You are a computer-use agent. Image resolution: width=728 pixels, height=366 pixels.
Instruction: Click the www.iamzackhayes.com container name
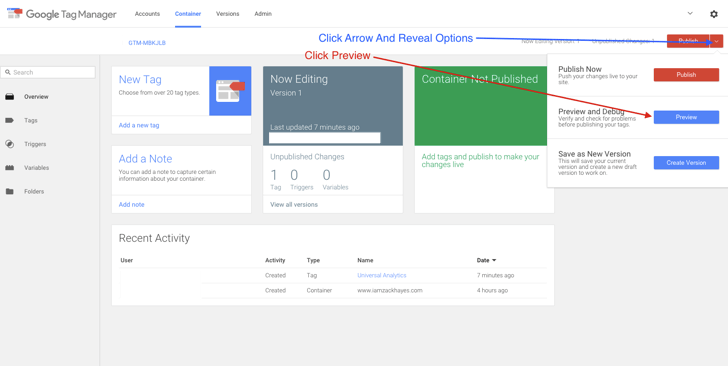[390, 290]
